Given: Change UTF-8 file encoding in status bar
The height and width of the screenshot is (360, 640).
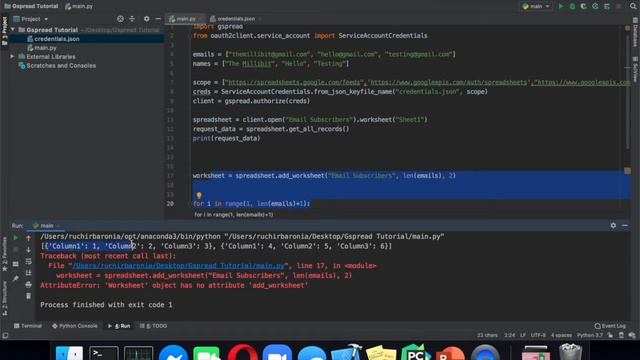Looking at the screenshot, I should (x=538, y=336).
